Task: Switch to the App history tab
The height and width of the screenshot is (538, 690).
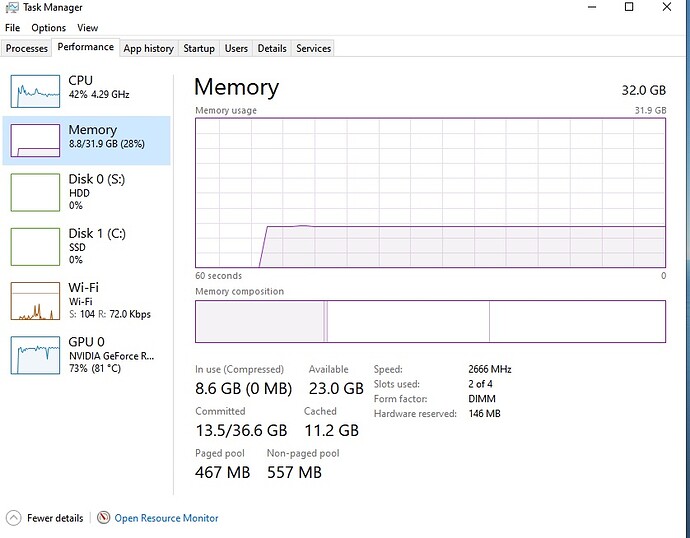Action: 148,48
